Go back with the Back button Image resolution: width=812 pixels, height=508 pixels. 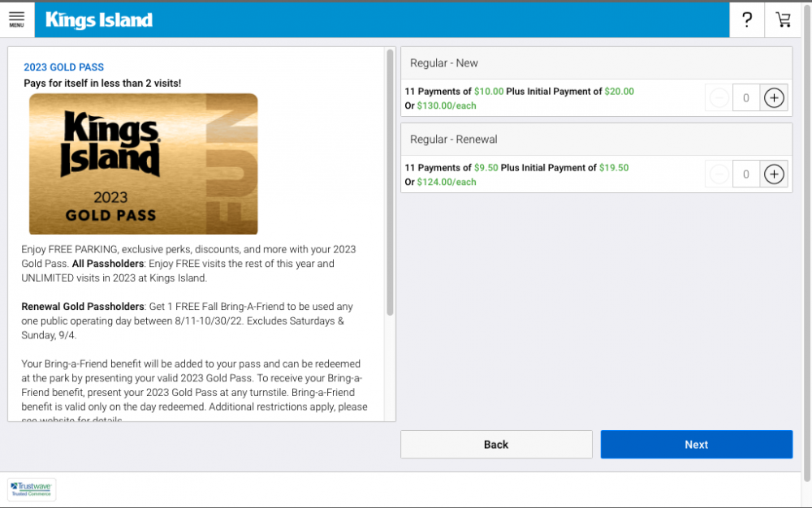coord(496,445)
